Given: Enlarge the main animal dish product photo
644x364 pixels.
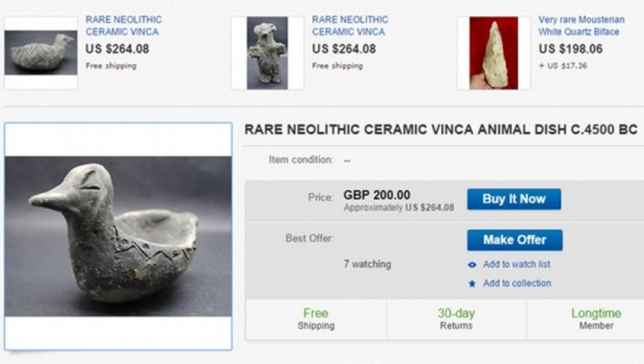Looking at the screenshot, I should point(118,236).
